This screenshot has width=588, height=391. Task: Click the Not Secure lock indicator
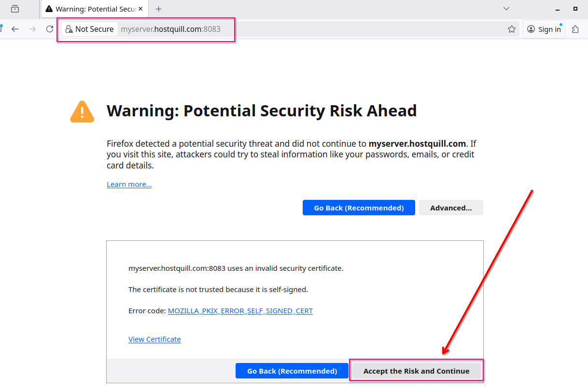(x=90, y=29)
